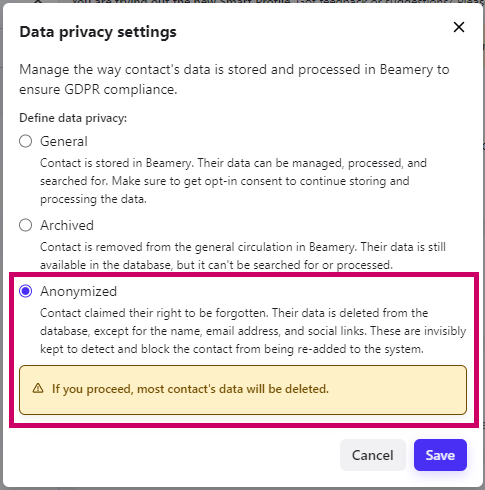
Task: Click the General opt-in consent description
Action: click(x=233, y=181)
